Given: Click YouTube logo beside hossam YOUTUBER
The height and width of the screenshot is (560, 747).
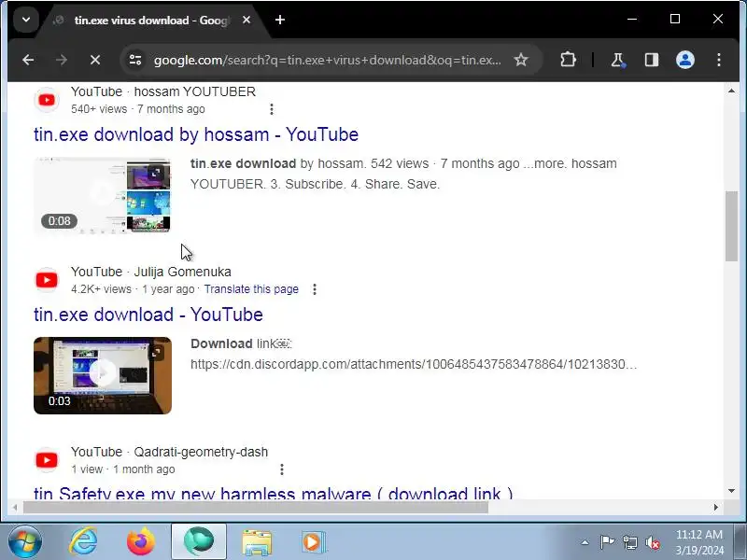Looking at the screenshot, I should point(47,100).
